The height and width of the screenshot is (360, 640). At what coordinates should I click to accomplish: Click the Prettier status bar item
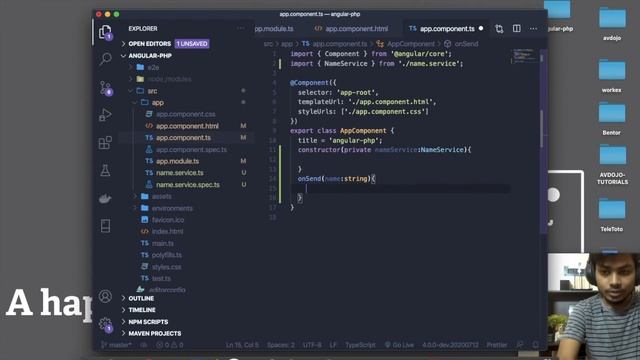[x=496, y=345]
